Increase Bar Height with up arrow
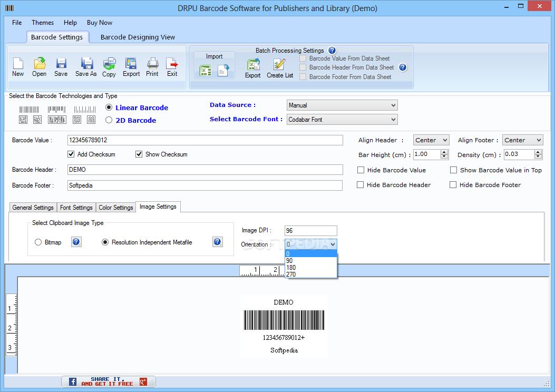 444,152
